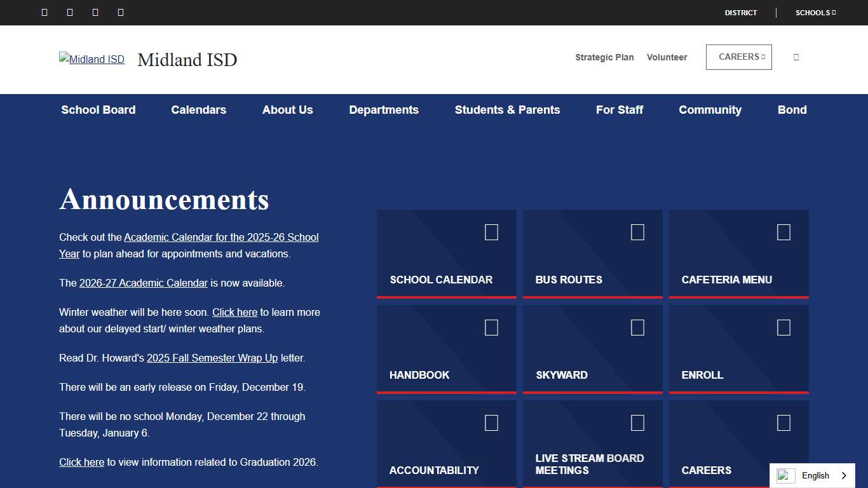The image size is (868, 488).
Task: Select the Accountability tile icon
Action: pos(491,423)
